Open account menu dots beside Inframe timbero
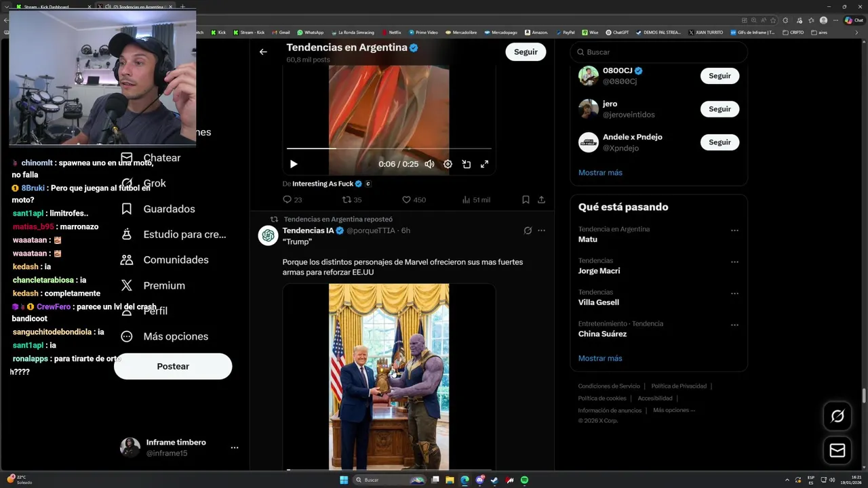 [235, 448]
